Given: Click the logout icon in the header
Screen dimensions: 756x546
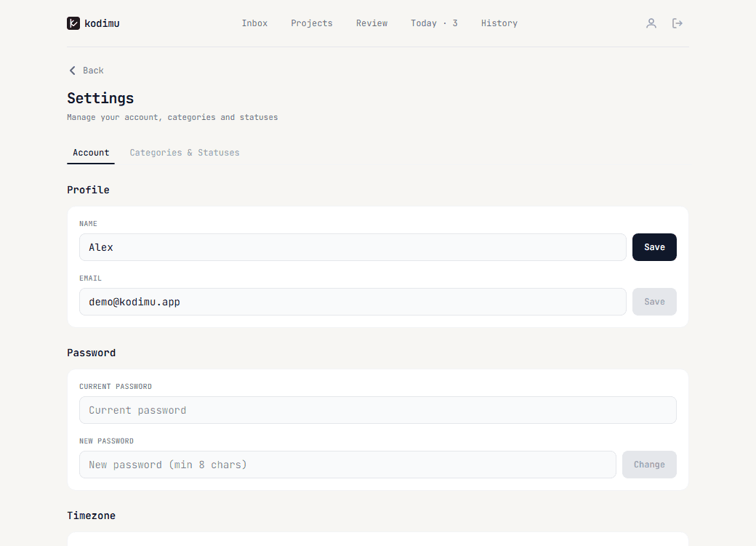Looking at the screenshot, I should point(677,23).
